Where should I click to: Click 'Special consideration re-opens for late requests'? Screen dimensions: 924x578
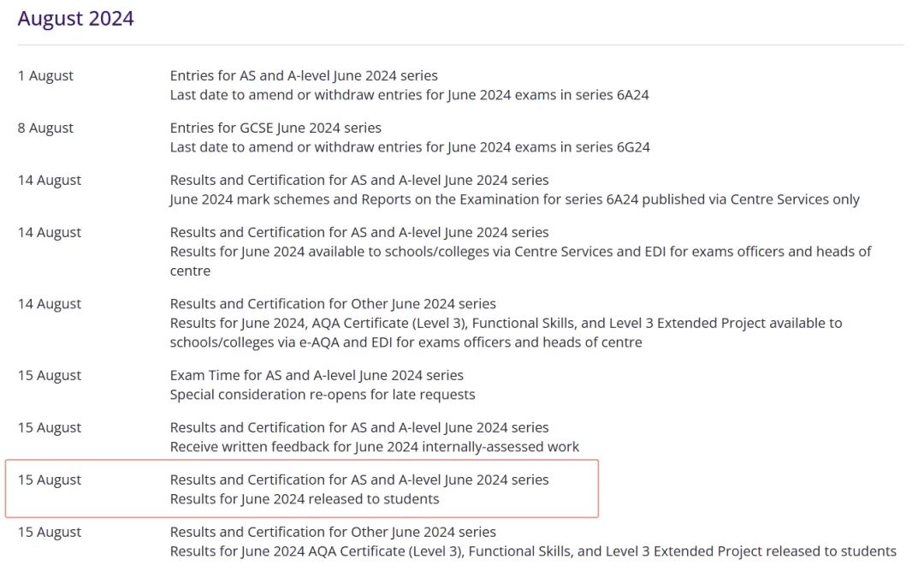click(x=323, y=395)
